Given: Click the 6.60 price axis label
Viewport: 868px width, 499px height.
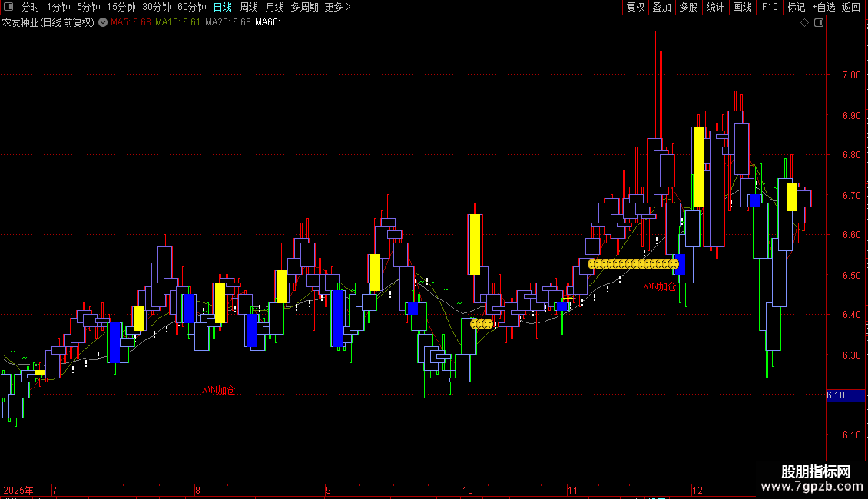Looking at the screenshot, I should tap(851, 235).
